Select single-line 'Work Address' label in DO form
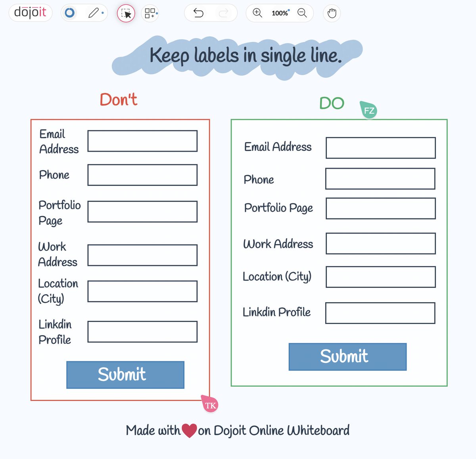This screenshot has width=476, height=459. (278, 244)
